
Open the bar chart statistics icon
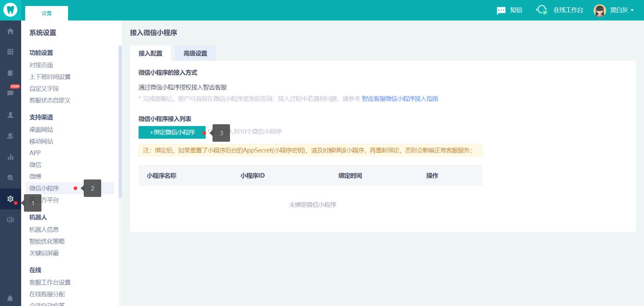coord(10,157)
